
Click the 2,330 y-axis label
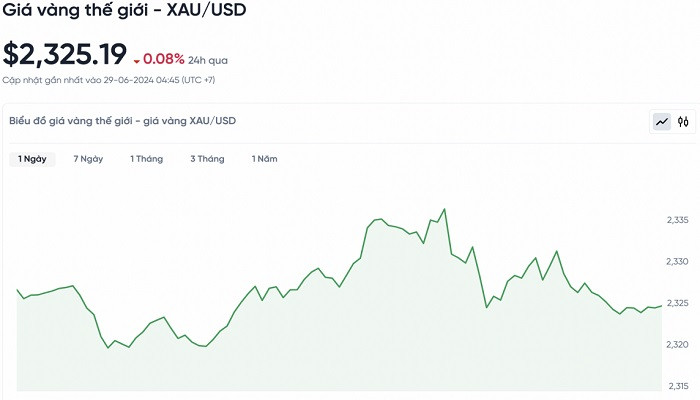click(x=678, y=262)
